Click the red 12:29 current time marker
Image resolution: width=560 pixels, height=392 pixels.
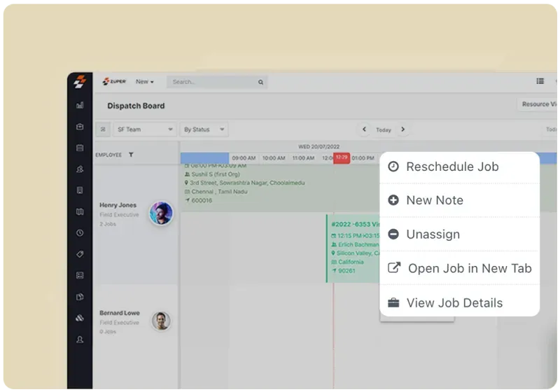tap(342, 158)
